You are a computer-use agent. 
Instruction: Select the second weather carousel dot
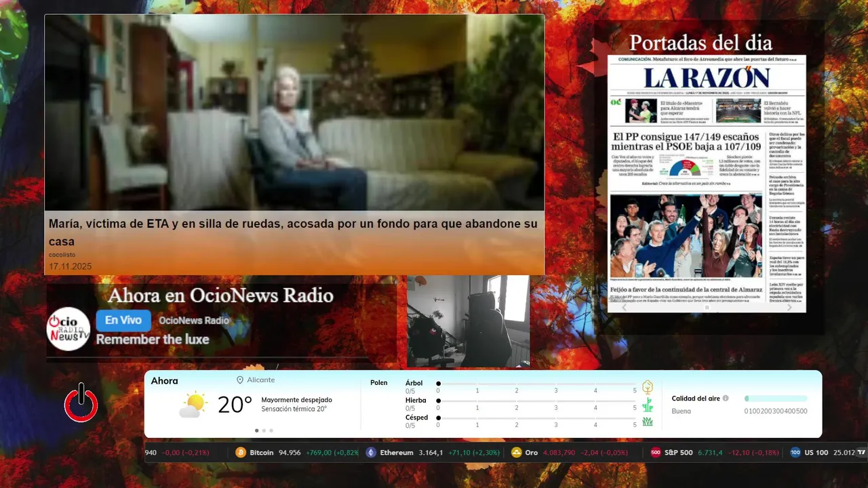tap(264, 430)
